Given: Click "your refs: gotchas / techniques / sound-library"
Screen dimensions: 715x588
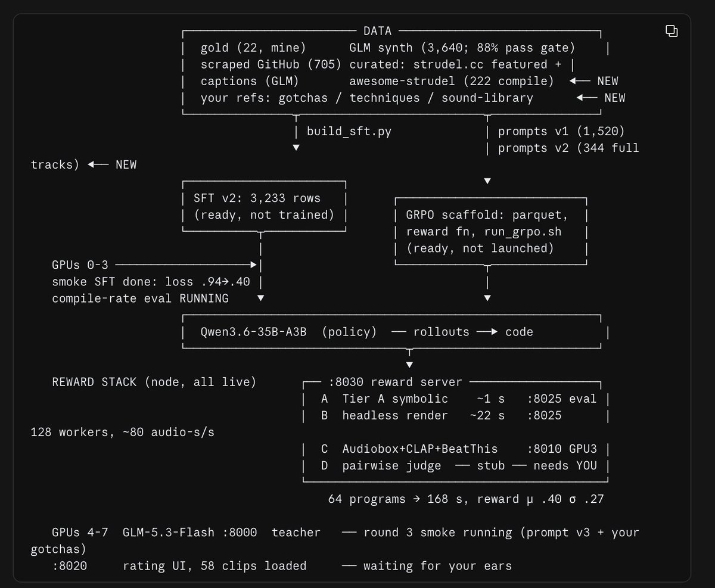Looking at the screenshot, I should pos(367,98).
